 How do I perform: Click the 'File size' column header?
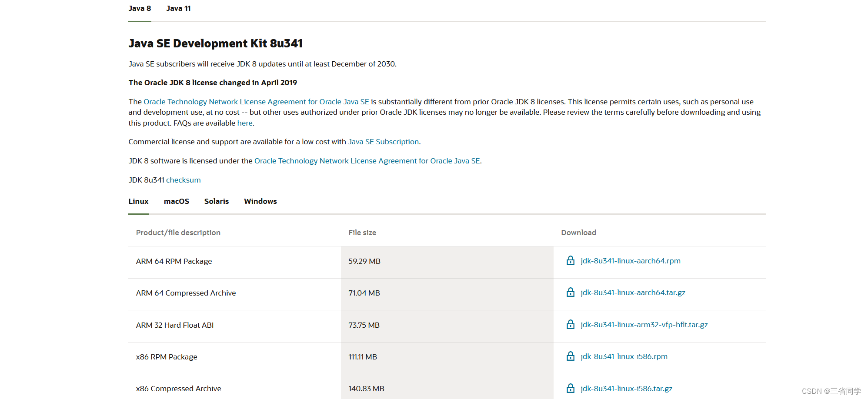coord(362,233)
